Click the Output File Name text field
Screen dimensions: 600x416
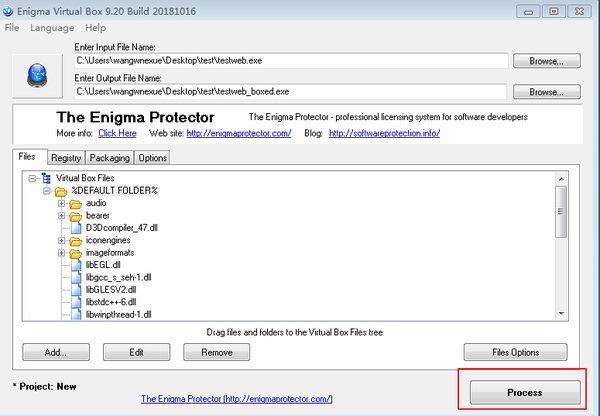(290, 92)
